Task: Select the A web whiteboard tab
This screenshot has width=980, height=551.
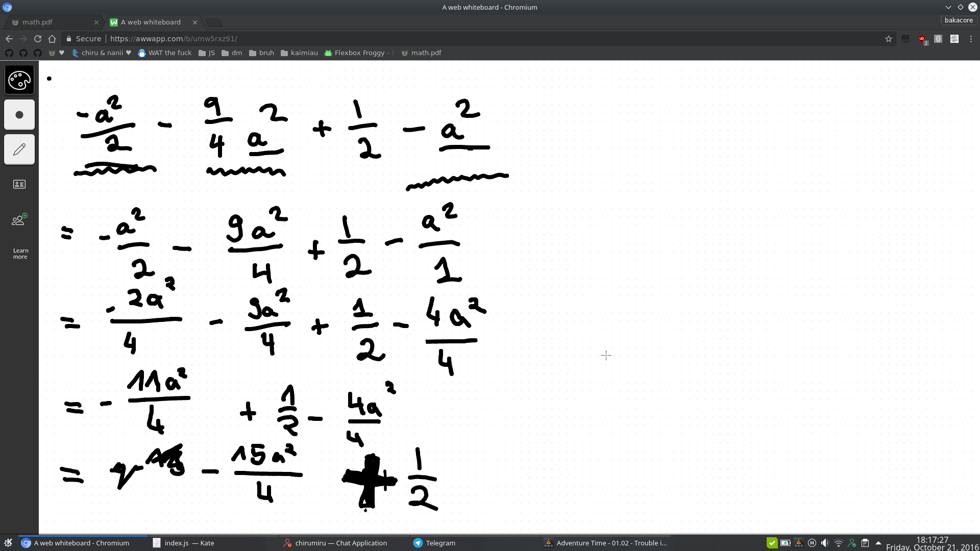Action: (x=153, y=22)
